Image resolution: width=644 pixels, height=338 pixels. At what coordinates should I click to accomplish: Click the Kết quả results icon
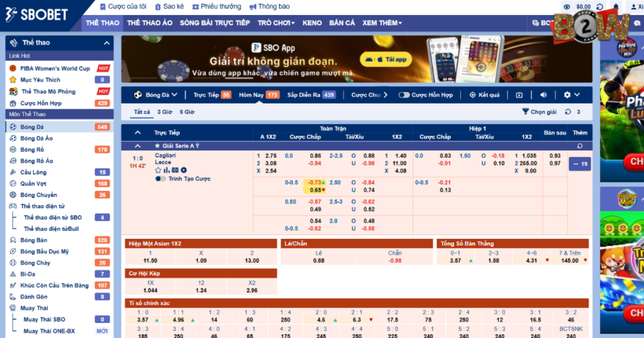[x=472, y=95]
